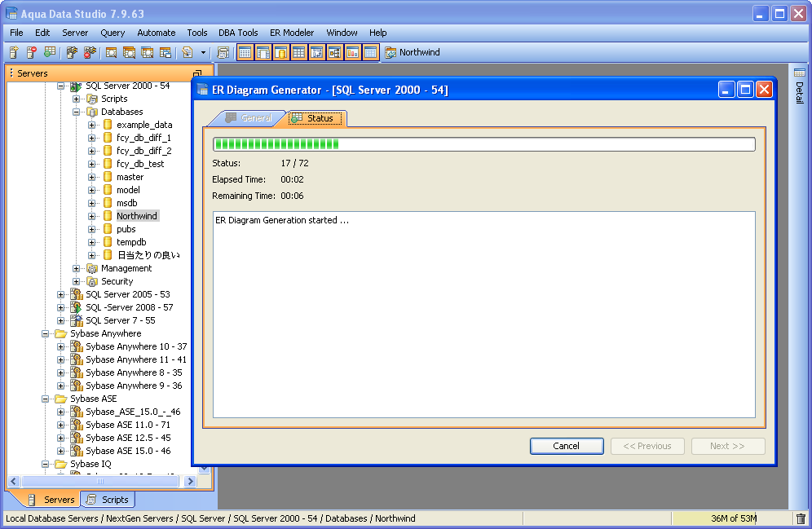The width and height of the screenshot is (812, 529).
Task: Click the ER Diagram Generator title bar icon
Action: [x=203, y=90]
